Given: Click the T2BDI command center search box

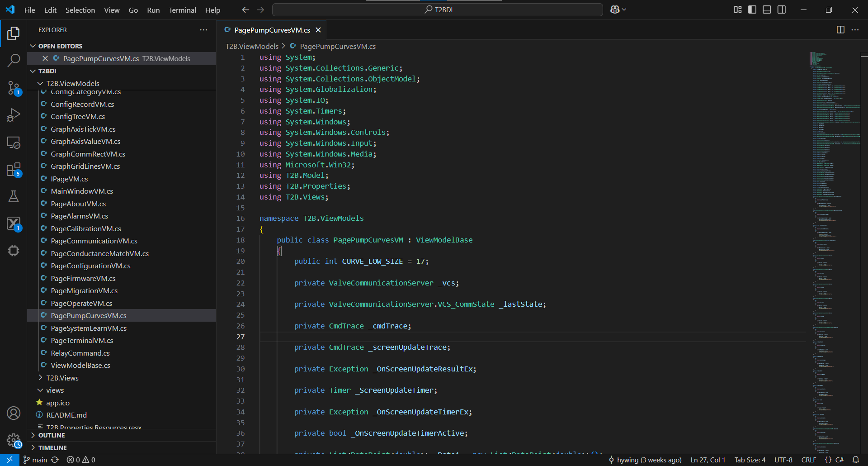Looking at the screenshot, I should coord(437,10).
